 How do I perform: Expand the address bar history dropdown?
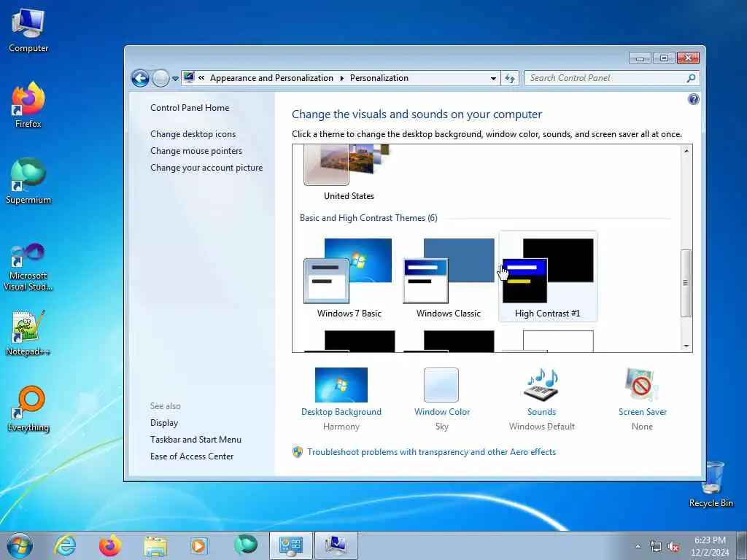[493, 78]
